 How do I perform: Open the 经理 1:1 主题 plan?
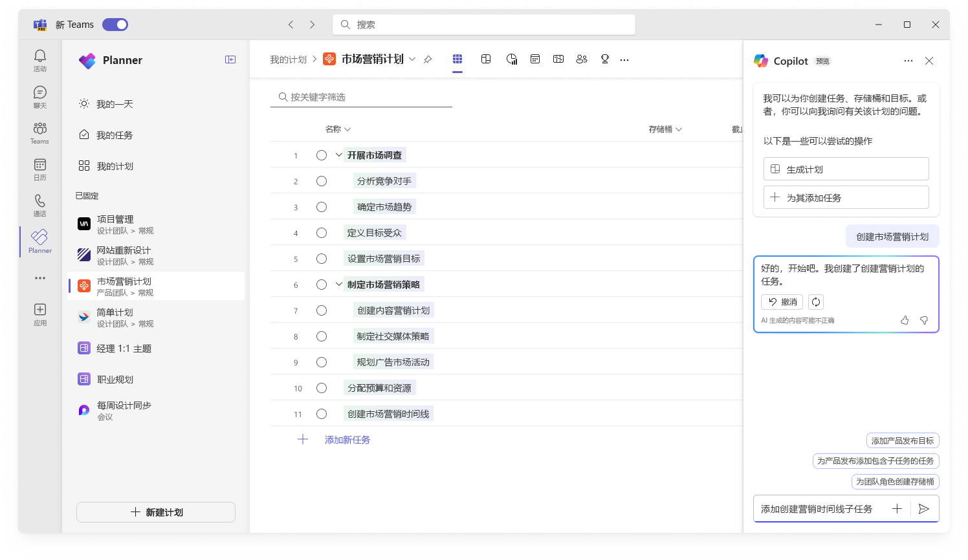coord(157,349)
